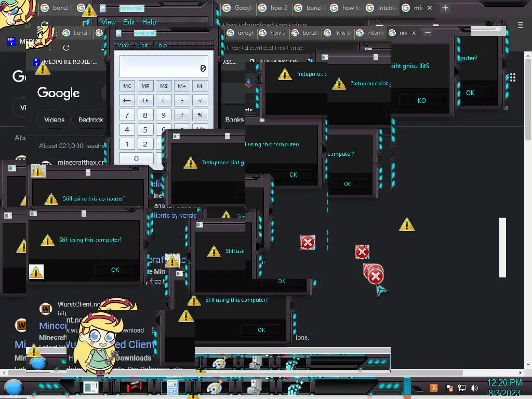The height and width of the screenshot is (399, 532).
Task: Click the scroll-down arrow of the vertical scrollbar
Action: [528, 365]
